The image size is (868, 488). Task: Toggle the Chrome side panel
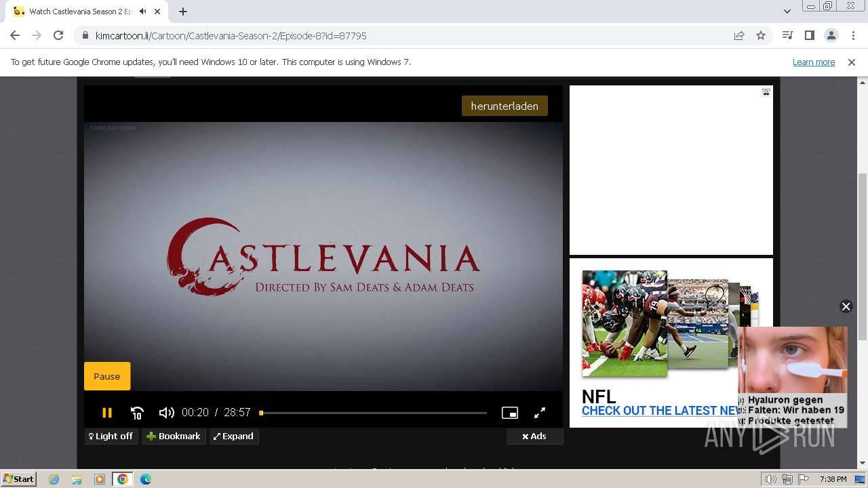pos(809,35)
